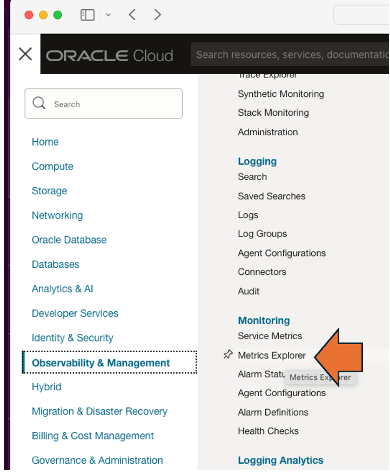The width and height of the screenshot is (390, 474).
Task: Click the magnifier icon in menu search
Action: pos(39,103)
